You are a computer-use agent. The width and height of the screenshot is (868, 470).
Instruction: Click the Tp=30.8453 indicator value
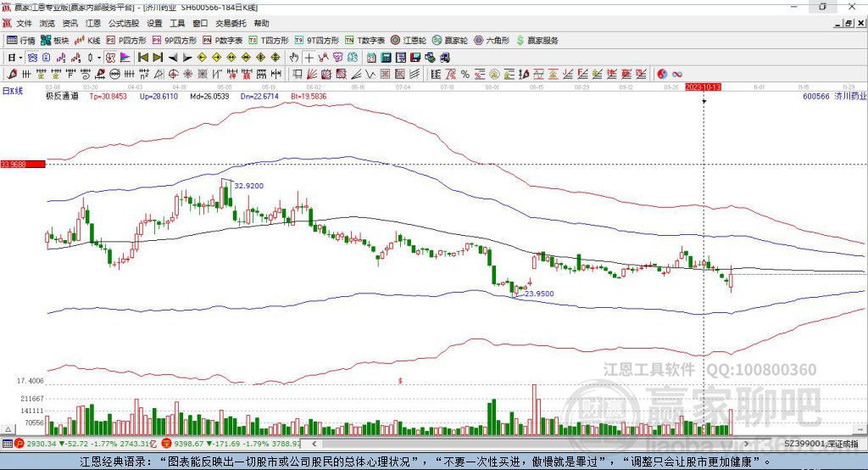[x=108, y=97]
